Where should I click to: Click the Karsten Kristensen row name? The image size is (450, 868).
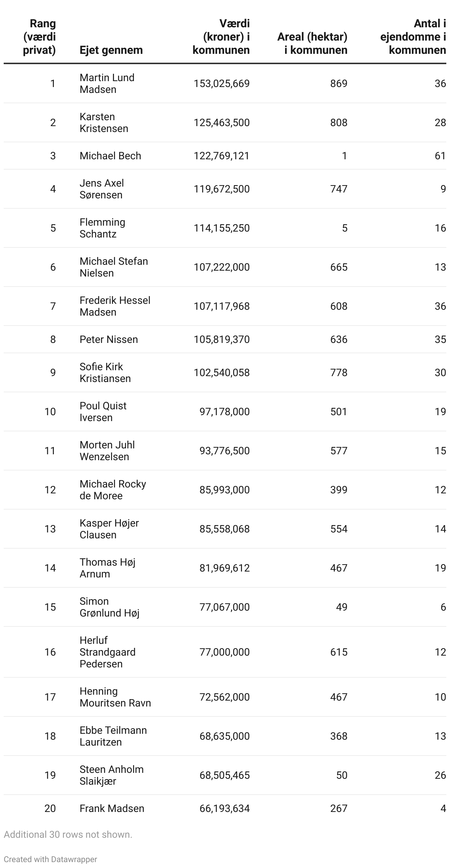(x=104, y=122)
